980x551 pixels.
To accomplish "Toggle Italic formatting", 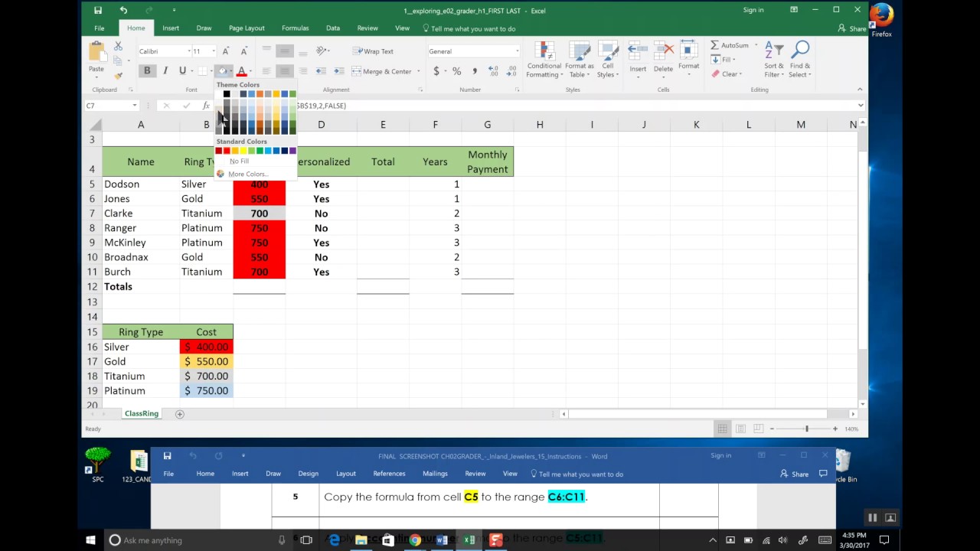I will click(x=165, y=71).
